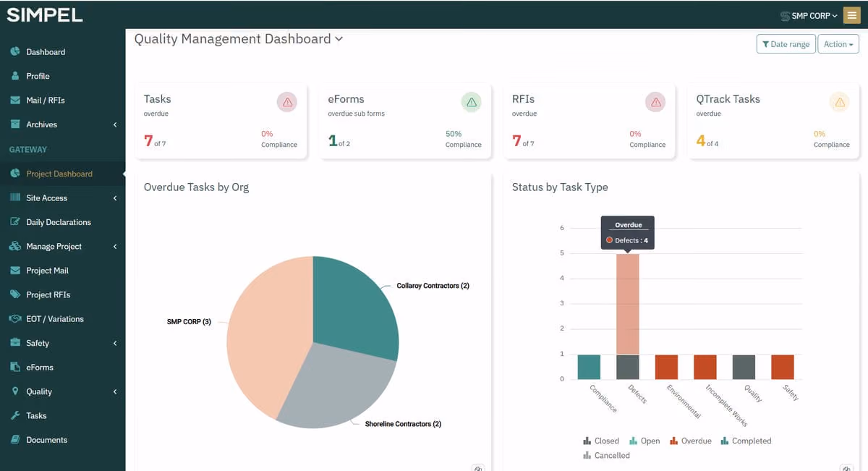Click the Manage Project cubes icon
Image resolution: width=868 pixels, height=471 pixels.
[x=15, y=246]
